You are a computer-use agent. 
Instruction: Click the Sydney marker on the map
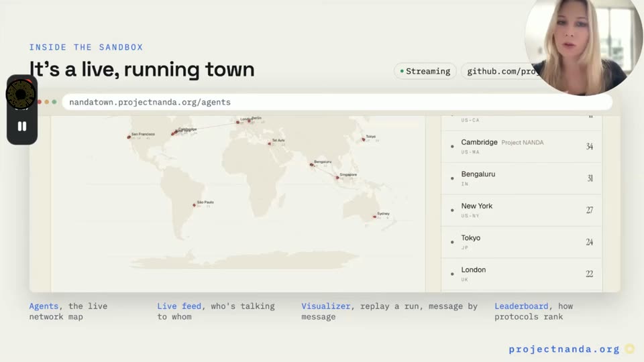click(x=374, y=217)
